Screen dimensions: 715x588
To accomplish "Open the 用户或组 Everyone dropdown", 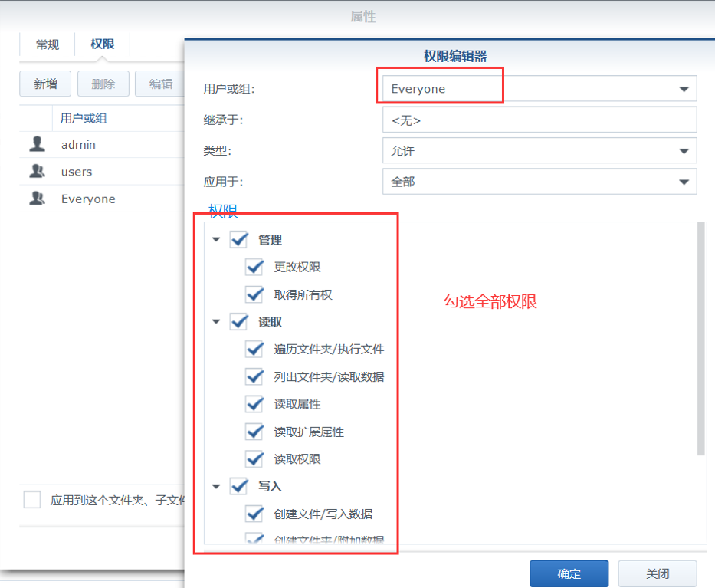I will point(683,89).
